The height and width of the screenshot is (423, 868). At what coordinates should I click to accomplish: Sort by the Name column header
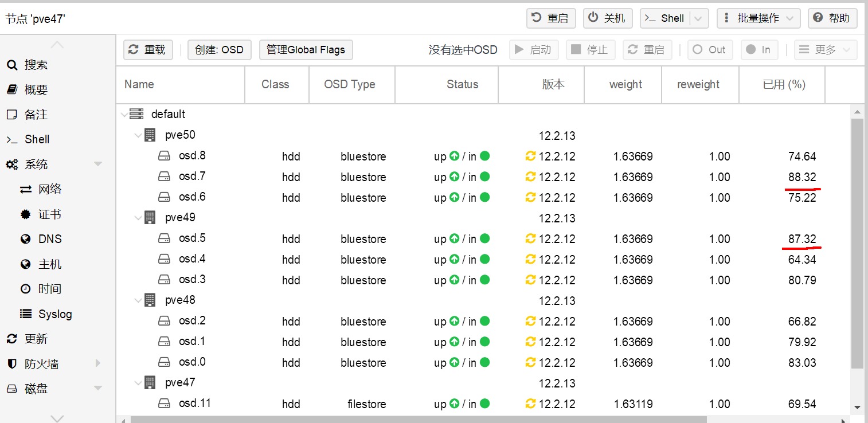point(181,84)
